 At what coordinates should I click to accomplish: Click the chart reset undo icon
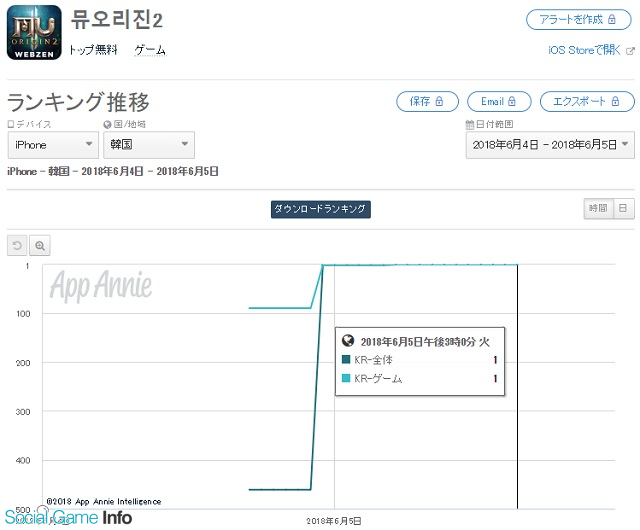pos(17,245)
